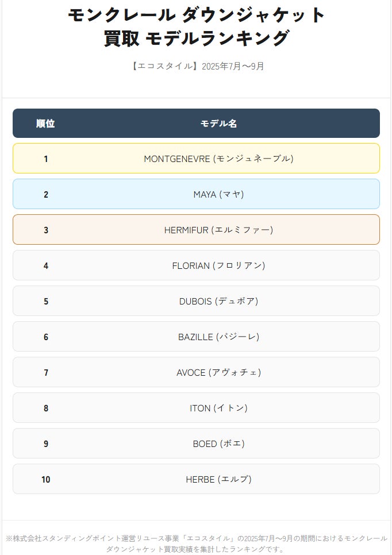Click the 順位 column header
The image size is (392, 555).
[x=45, y=123]
